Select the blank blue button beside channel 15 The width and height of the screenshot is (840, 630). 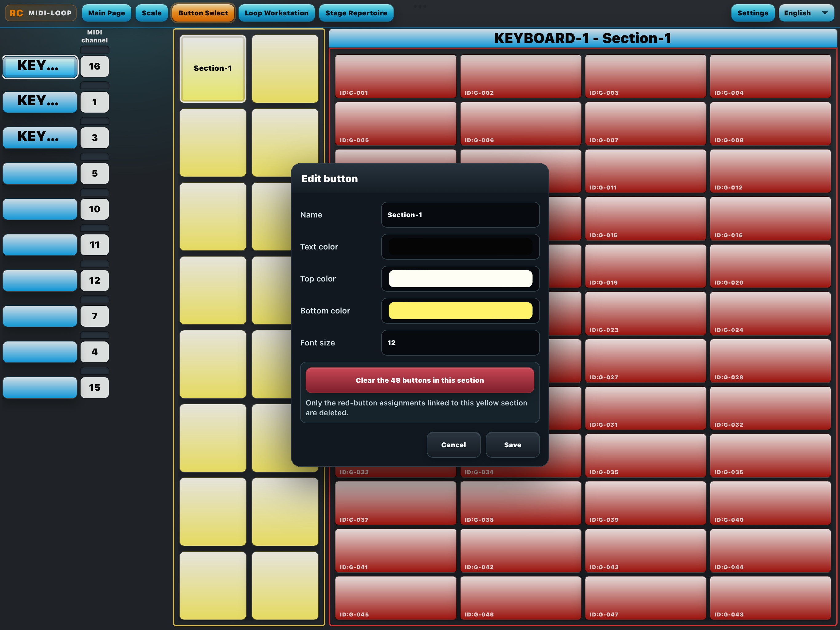pyautogui.click(x=40, y=388)
